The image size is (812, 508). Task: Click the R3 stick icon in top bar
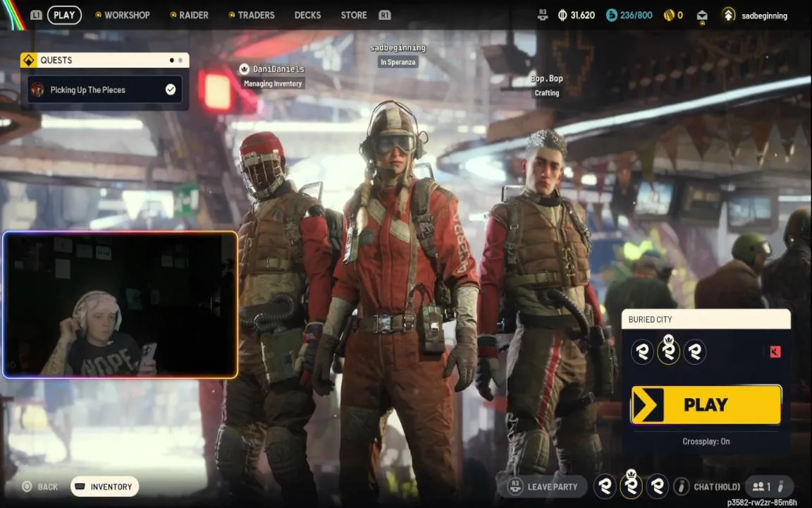pos(542,15)
